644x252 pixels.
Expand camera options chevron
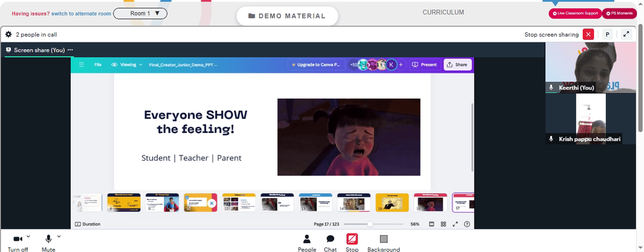28,237
